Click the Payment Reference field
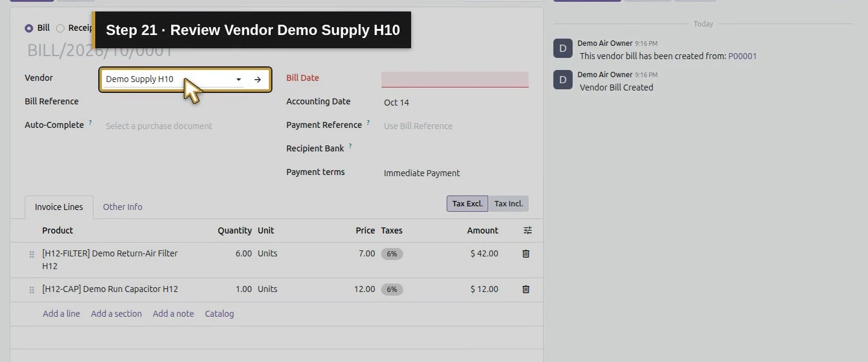This screenshot has height=362, width=868. (455, 126)
